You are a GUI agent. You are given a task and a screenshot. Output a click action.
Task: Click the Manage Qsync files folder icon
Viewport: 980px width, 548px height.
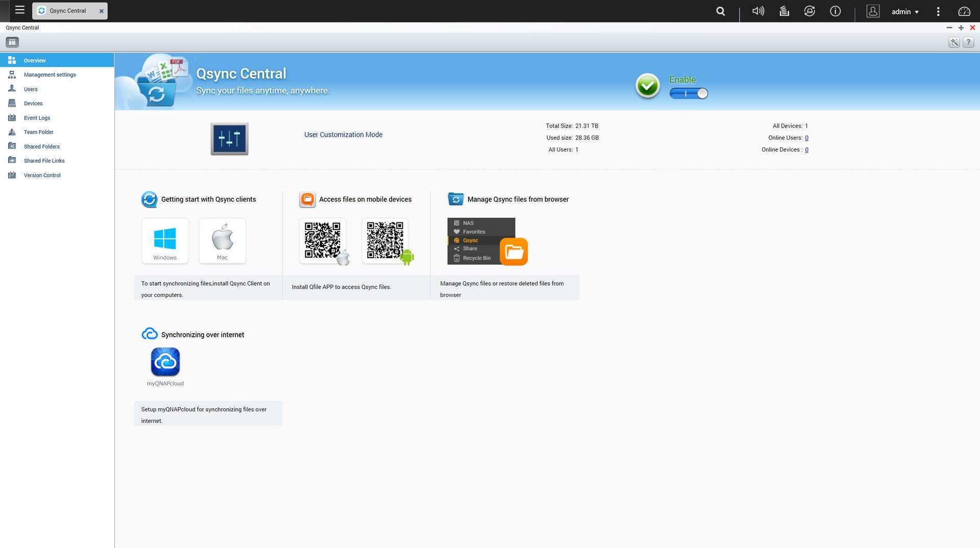point(456,199)
